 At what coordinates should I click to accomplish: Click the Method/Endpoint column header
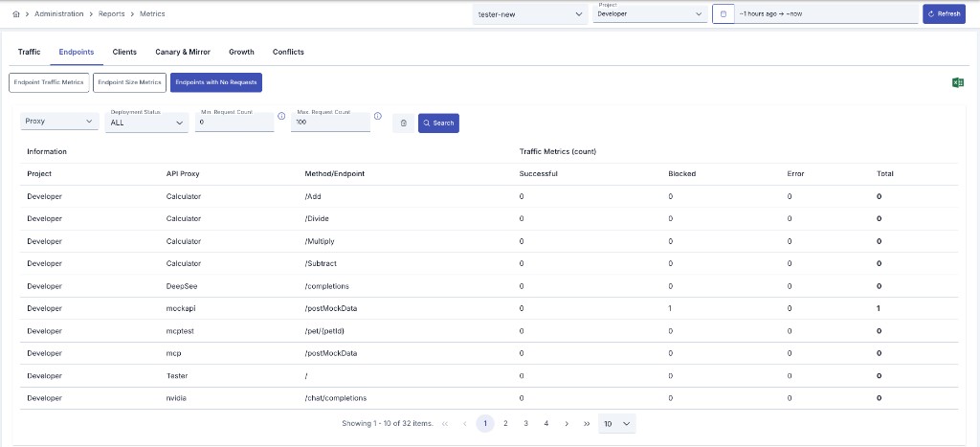335,174
